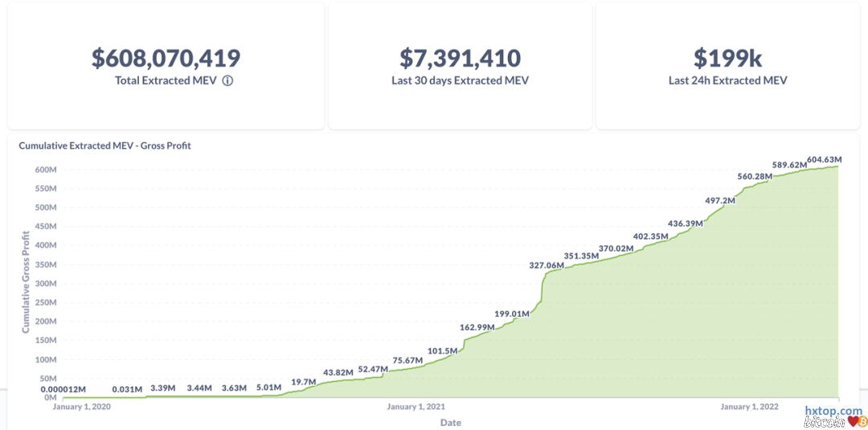
Task: Click the January 1, 2022 axis label
Action: (750, 407)
